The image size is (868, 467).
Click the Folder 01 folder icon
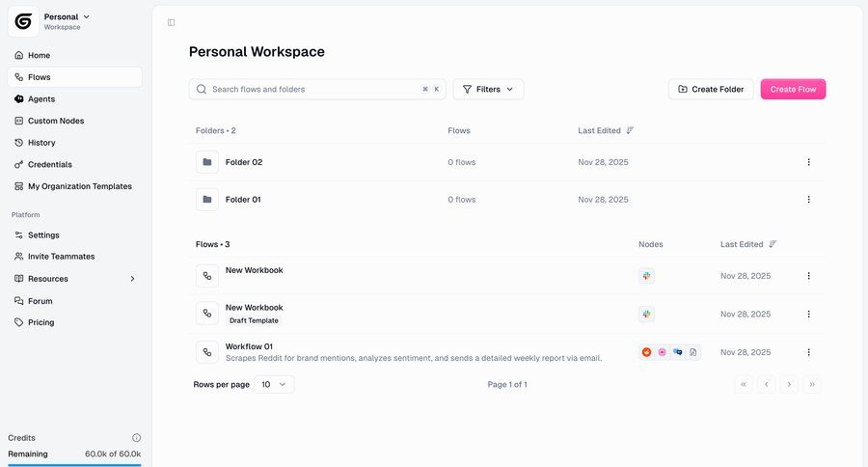(207, 200)
